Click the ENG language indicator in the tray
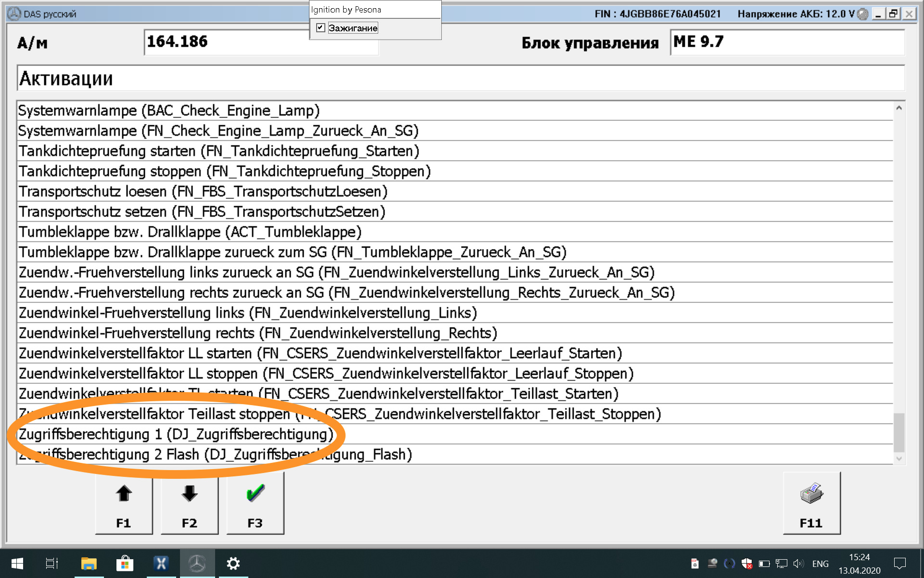 click(x=820, y=564)
